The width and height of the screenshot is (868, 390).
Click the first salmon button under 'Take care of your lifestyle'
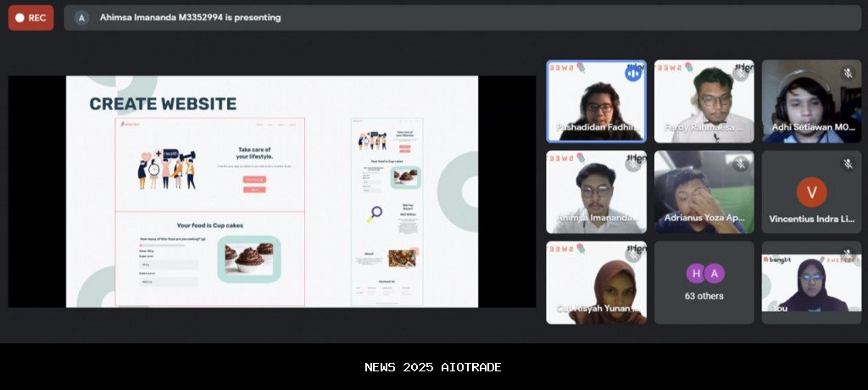point(253,180)
